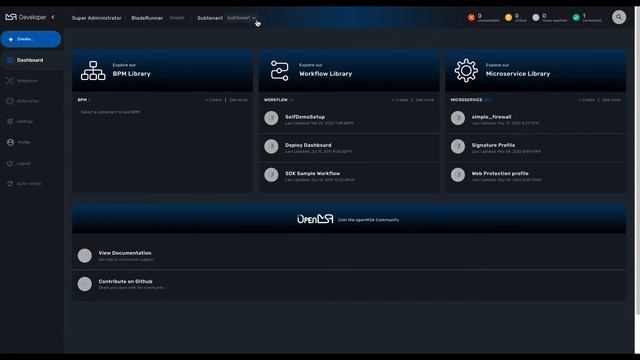640x360 pixels.
Task: Click the Workflow Library flow icon
Action: point(280,71)
